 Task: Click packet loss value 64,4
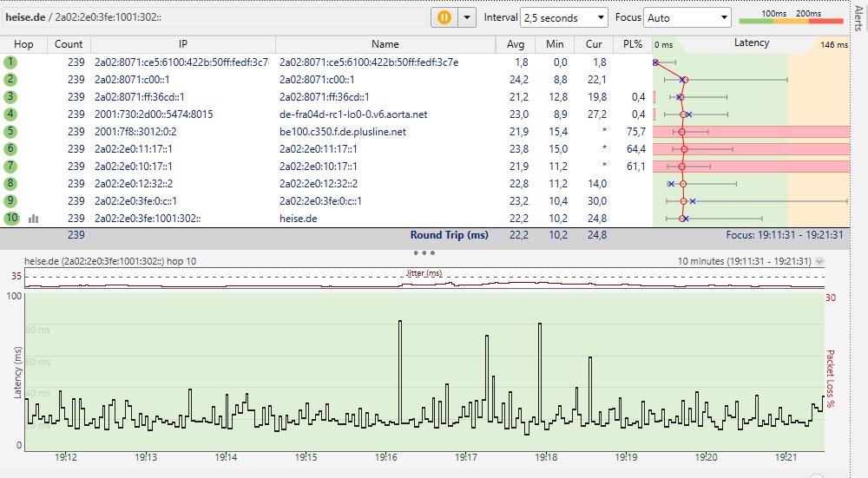tap(636, 149)
